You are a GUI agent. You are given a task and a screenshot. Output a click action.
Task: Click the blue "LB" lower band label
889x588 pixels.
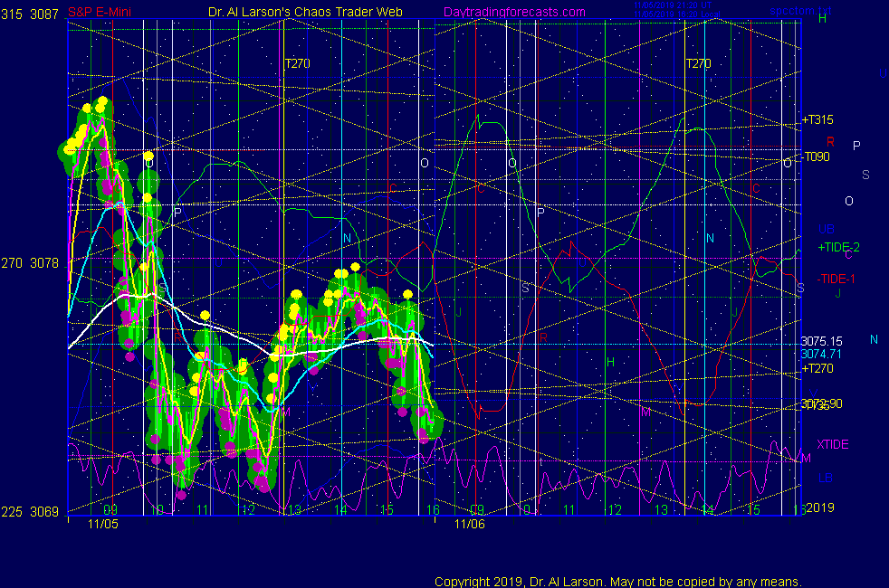click(x=826, y=479)
